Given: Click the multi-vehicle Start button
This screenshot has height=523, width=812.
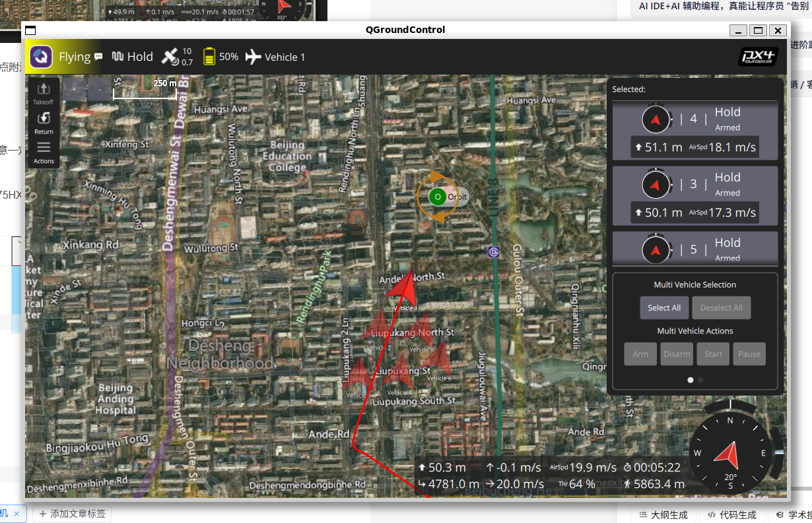Looking at the screenshot, I should click(713, 354).
